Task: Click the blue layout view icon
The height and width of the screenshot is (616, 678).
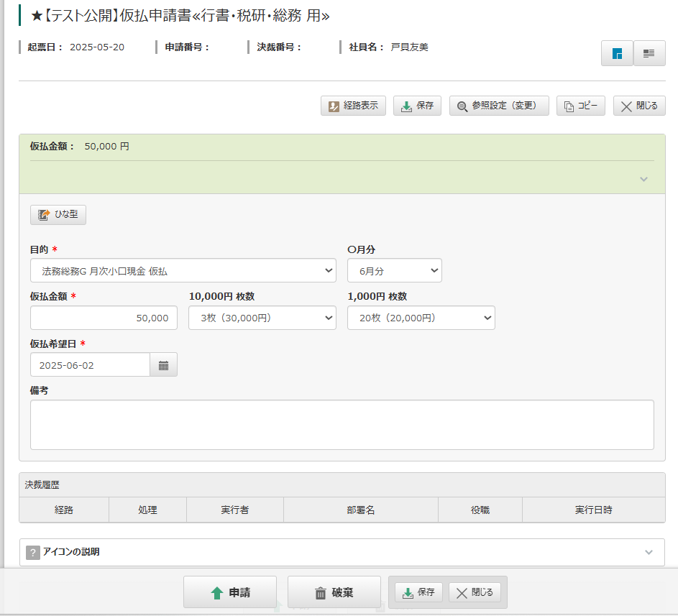Action: pyautogui.click(x=617, y=54)
